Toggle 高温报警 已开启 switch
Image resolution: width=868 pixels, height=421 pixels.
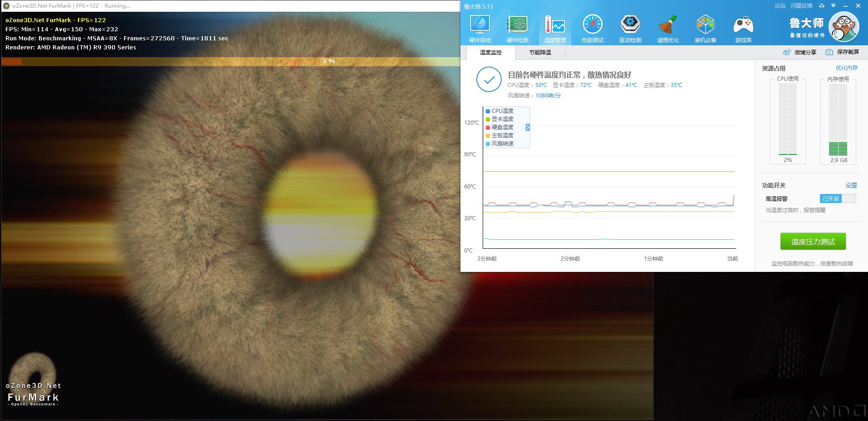point(838,198)
